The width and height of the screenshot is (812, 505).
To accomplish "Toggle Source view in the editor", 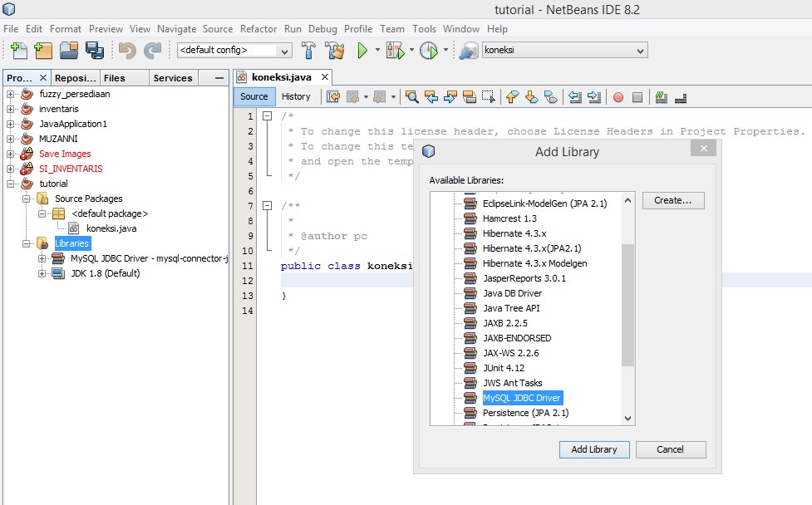I will [x=253, y=96].
